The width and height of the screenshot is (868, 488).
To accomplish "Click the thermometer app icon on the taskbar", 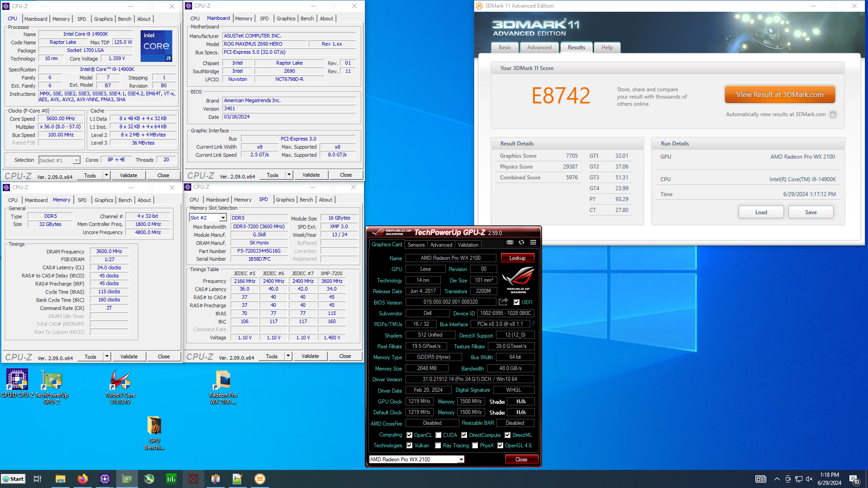I will pos(215,479).
